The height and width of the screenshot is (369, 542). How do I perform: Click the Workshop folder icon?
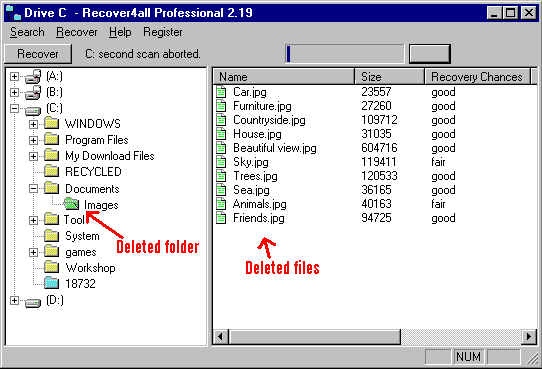[x=52, y=267]
